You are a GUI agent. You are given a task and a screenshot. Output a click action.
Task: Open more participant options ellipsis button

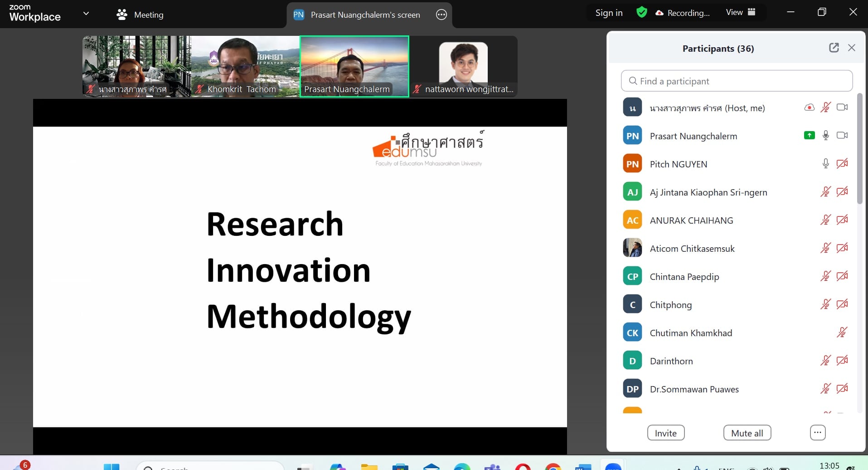coord(817,433)
